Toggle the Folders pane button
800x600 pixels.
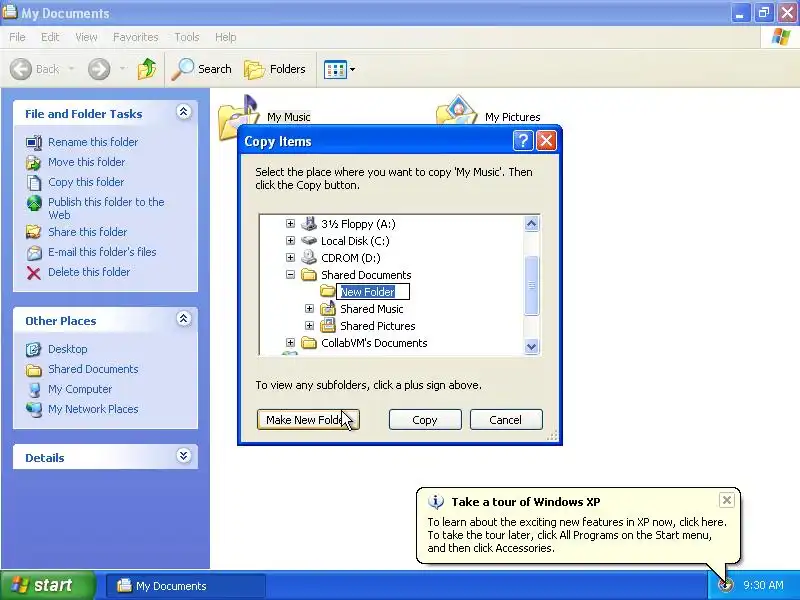(x=275, y=69)
